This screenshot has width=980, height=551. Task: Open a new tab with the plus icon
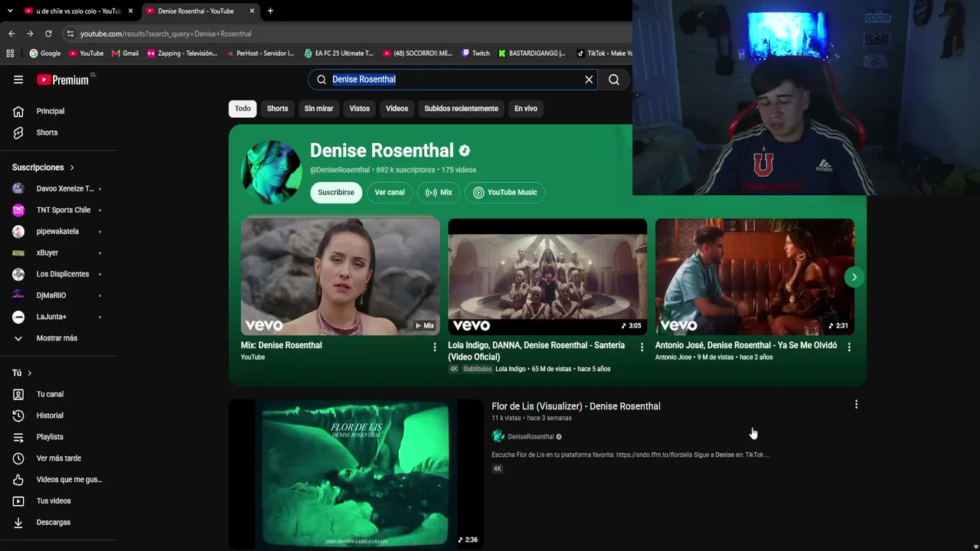click(x=270, y=11)
